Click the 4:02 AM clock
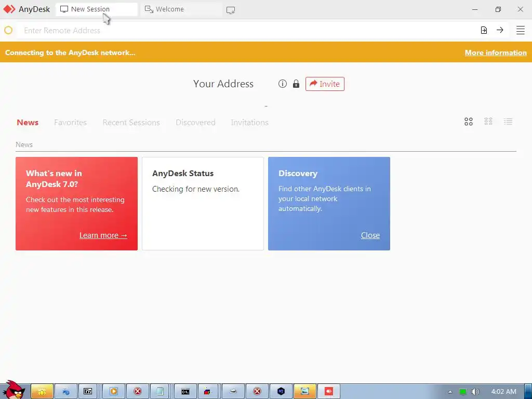This screenshot has height=399, width=532. [x=503, y=392]
